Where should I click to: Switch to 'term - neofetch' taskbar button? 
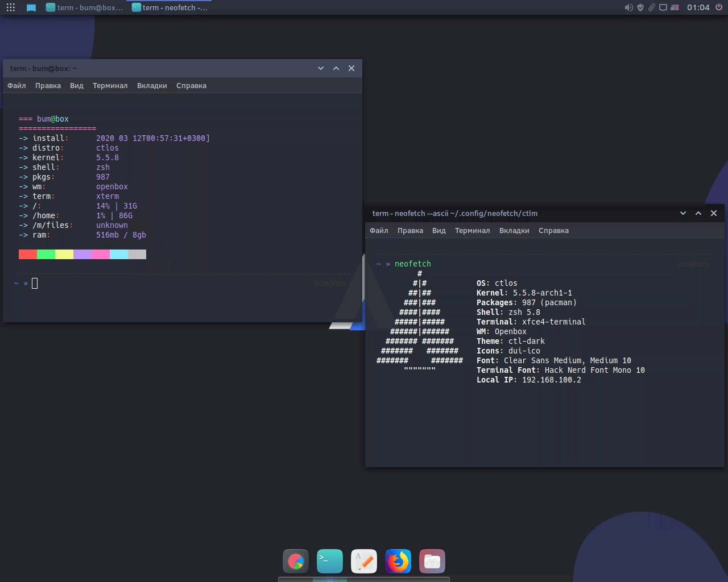169,7
